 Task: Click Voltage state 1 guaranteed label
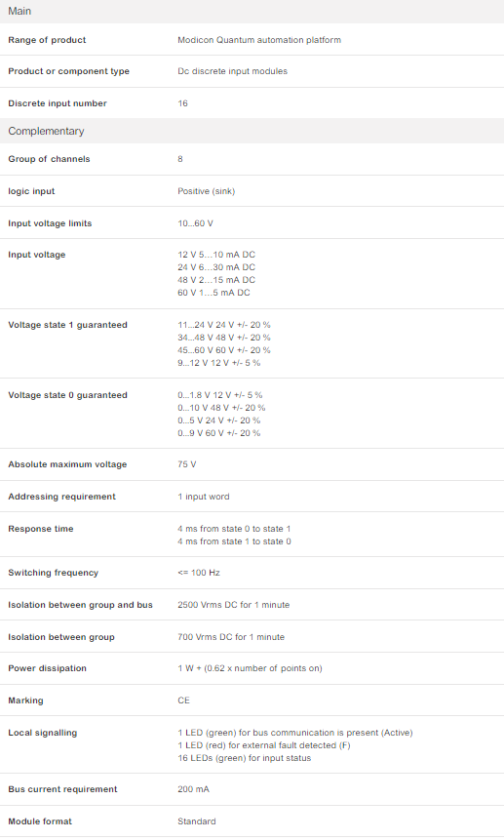(68, 325)
